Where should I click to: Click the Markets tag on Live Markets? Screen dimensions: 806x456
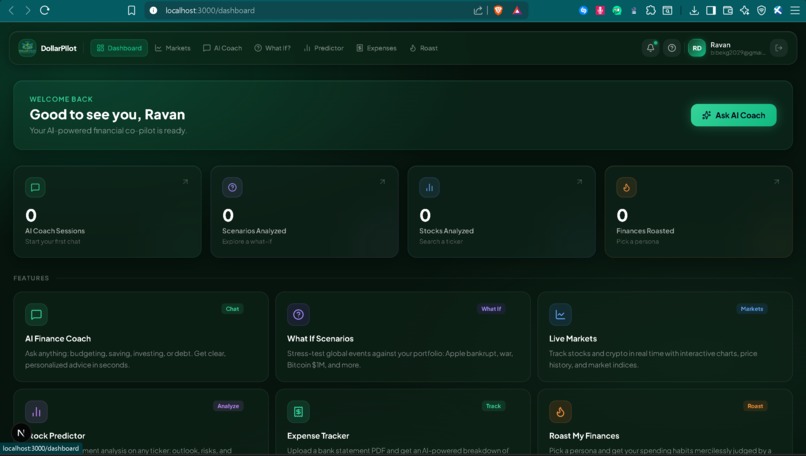[752, 309]
